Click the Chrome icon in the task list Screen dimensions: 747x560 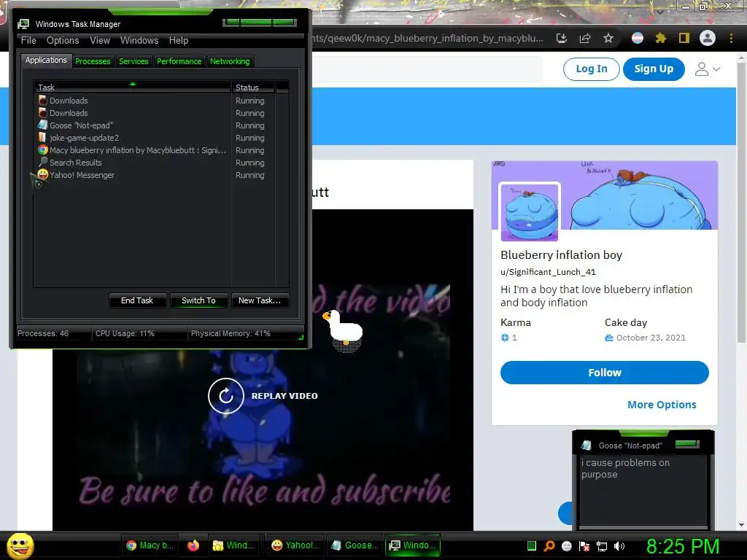[x=43, y=149]
